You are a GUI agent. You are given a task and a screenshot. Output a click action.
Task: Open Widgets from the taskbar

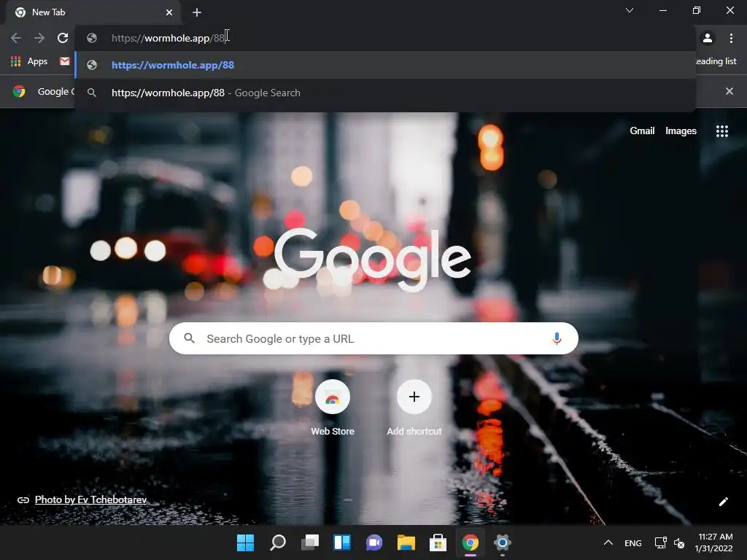(342, 542)
